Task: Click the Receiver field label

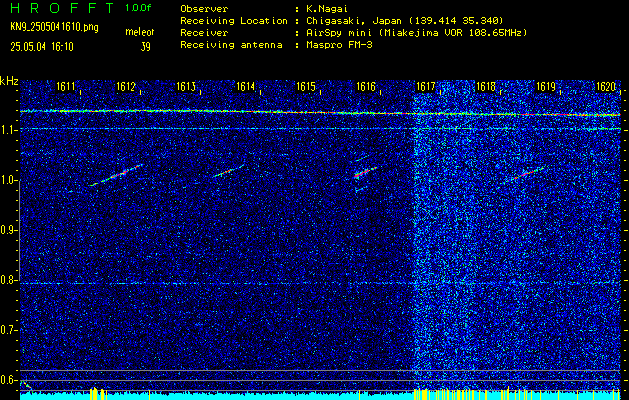Action: coord(204,32)
